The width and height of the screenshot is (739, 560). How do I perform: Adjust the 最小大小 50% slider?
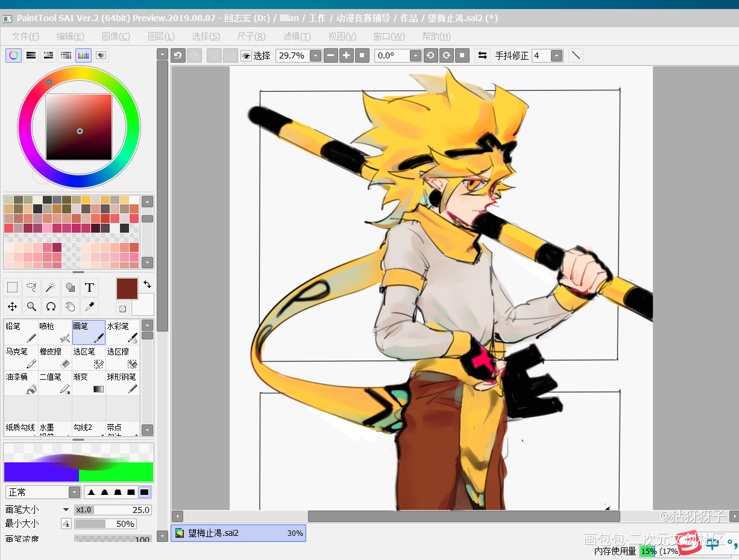[105, 524]
